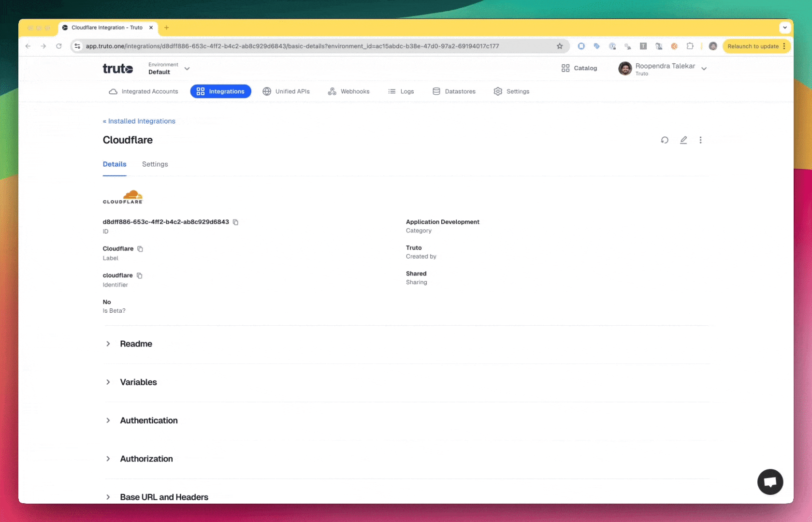Open the chat support widget
The width and height of the screenshot is (812, 522).
point(770,481)
